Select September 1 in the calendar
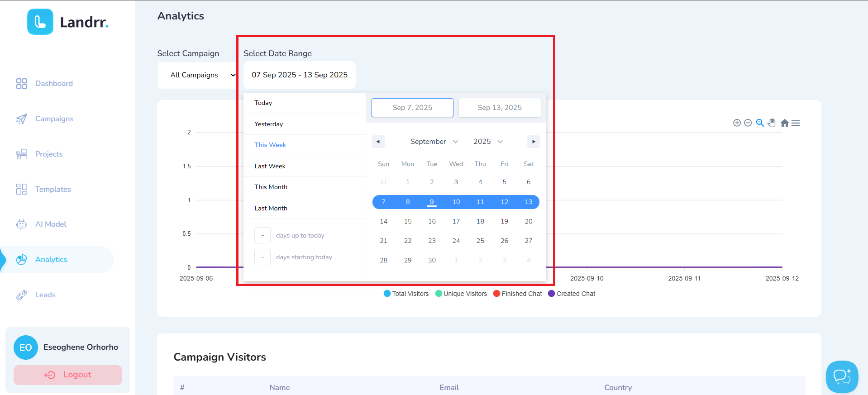Screen dimensions: 868x395 pyautogui.click(x=408, y=182)
